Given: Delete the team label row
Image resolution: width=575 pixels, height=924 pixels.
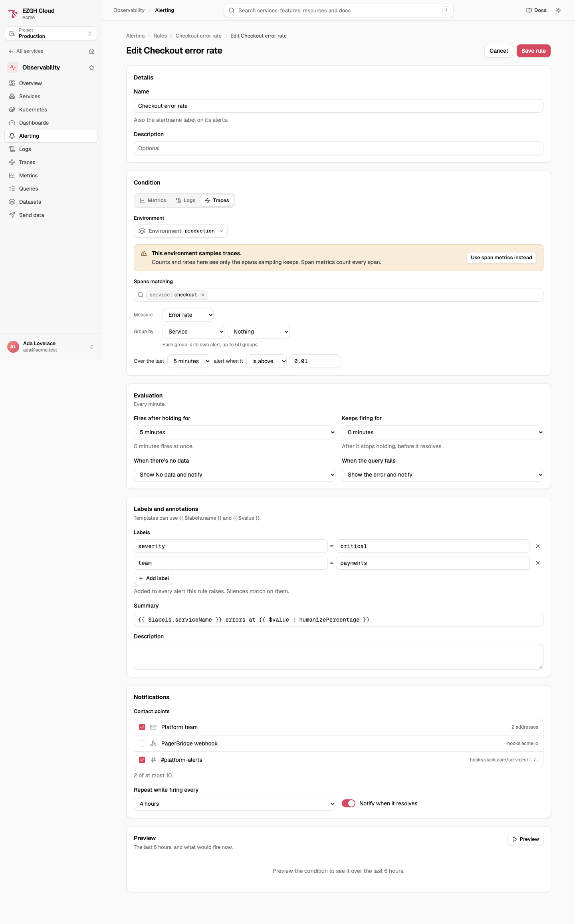Looking at the screenshot, I should pyautogui.click(x=538, y=563).
